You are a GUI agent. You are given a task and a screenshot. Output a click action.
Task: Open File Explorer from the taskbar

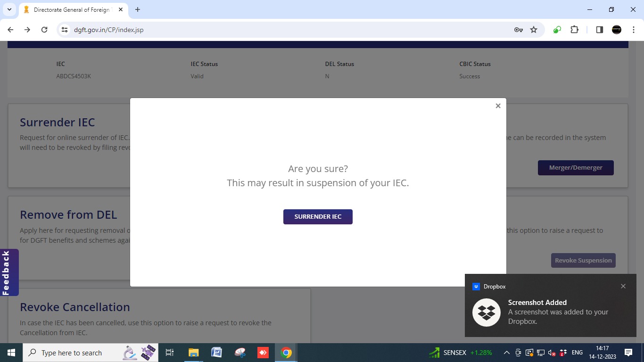click(193, 353)
